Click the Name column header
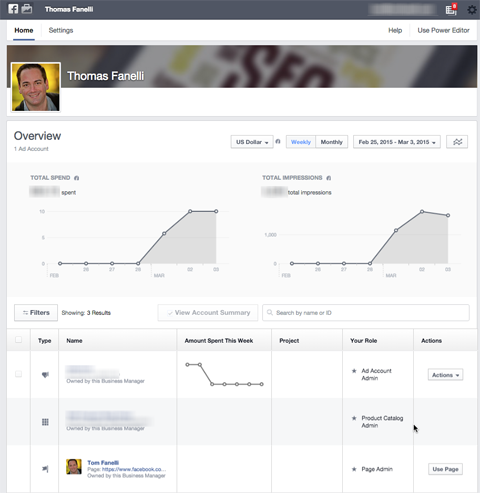The width and height of the screenshot is (480, 493). 74,341
